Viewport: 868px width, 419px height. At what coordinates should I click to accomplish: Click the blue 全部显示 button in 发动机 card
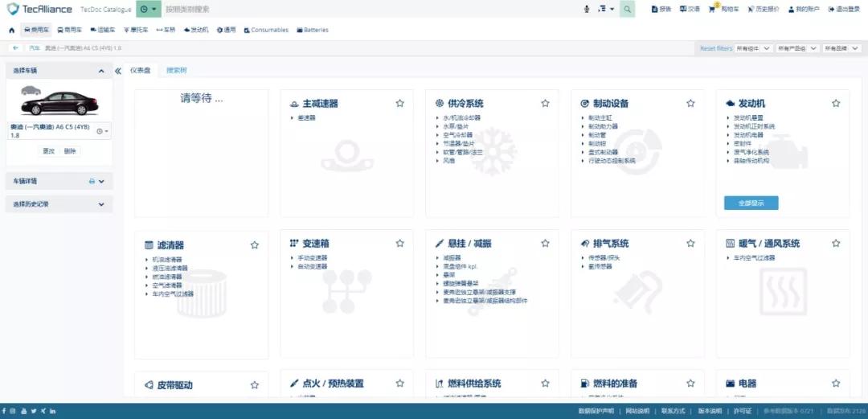click(x=751, y=203)
